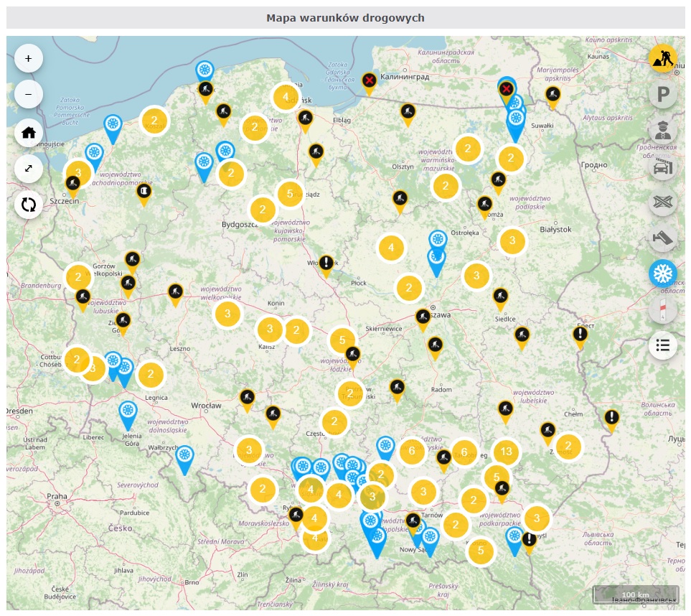Enable the road marker post layer

point(662,309)
